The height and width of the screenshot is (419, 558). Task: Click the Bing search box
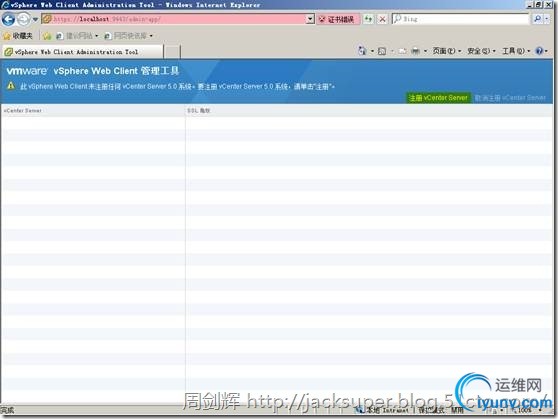461,19
